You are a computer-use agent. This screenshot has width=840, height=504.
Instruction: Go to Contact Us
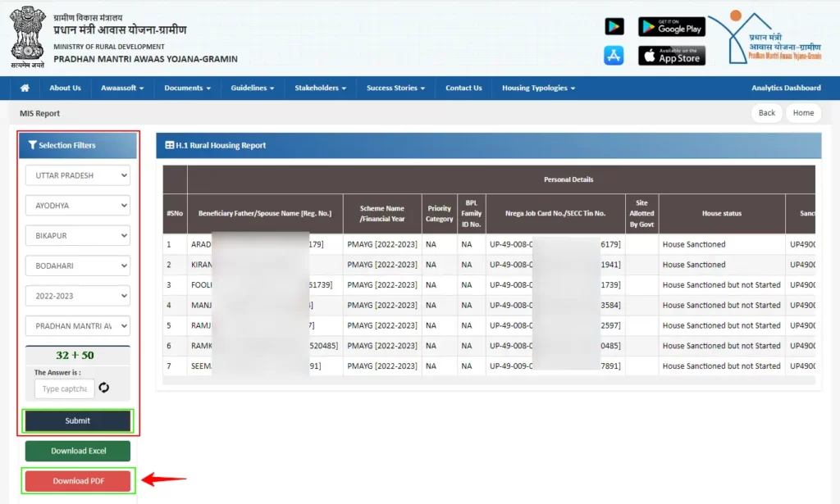(464, 88)
